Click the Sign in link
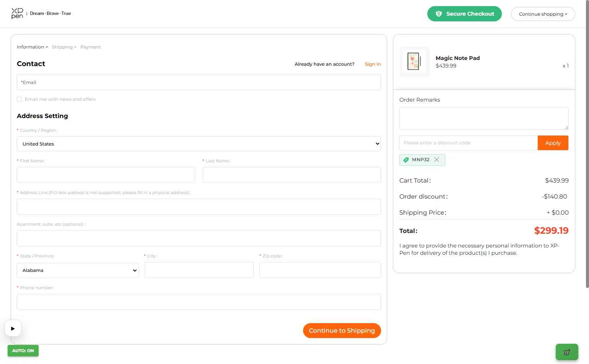The image size is (589, 364). click(373, 64)
